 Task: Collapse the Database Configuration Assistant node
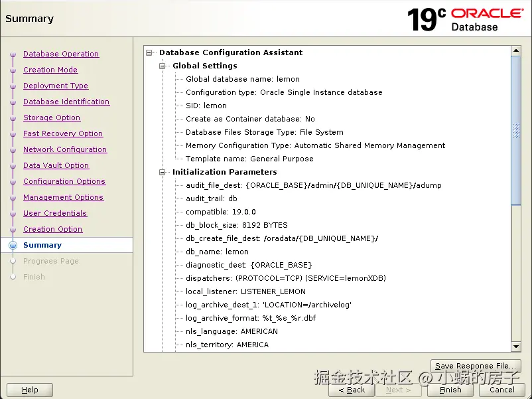tap(149, 52)
